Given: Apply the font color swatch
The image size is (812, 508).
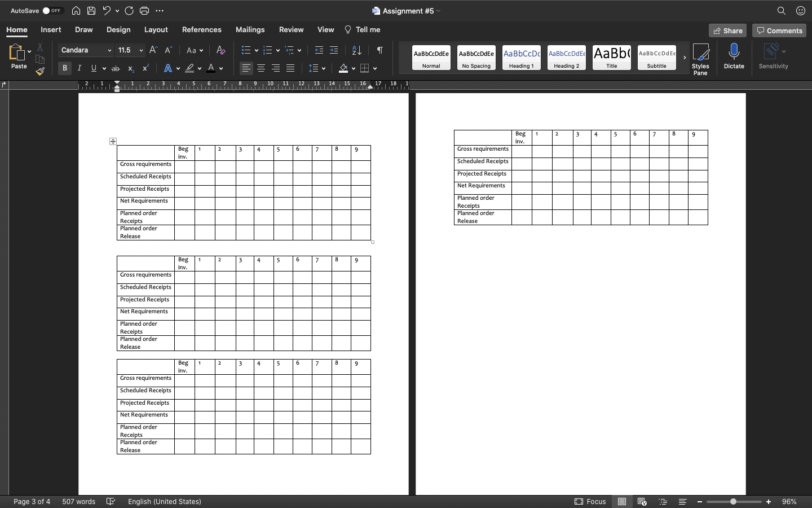Looking at the screenshot, I should click(x=211, y=68).
